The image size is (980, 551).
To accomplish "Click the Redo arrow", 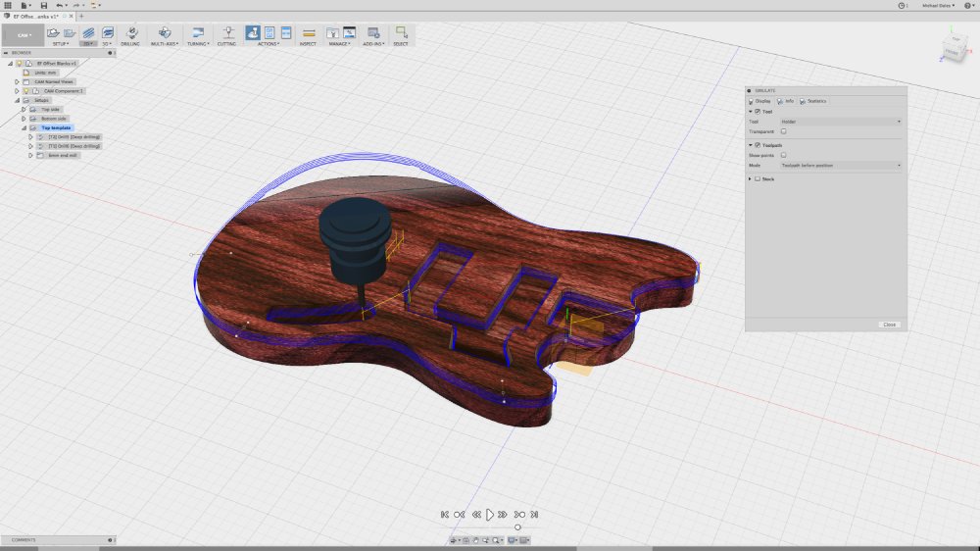I will tap(76, 5).
